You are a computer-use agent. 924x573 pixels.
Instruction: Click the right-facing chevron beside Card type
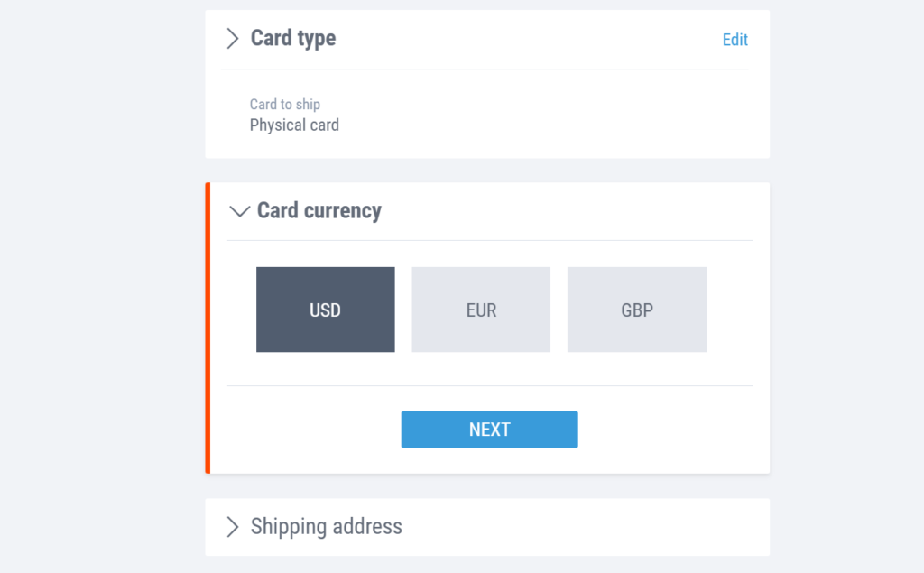pyautogui.click(x=233, y=39)
